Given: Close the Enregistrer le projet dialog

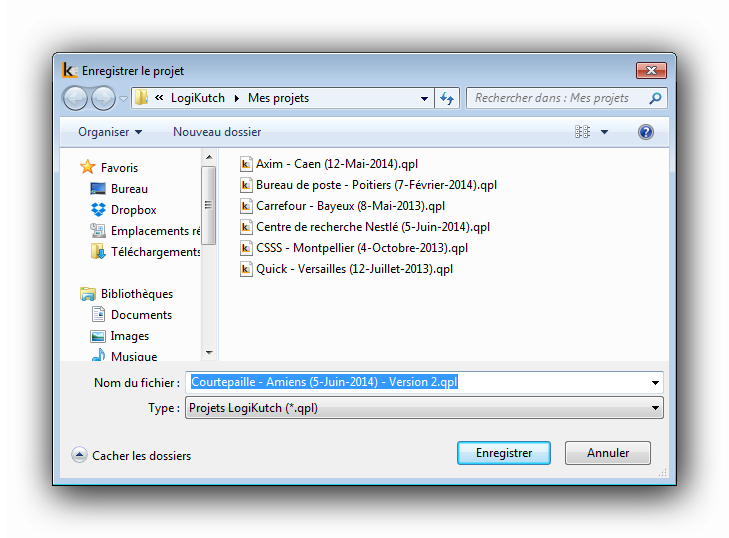Looking at the screenshot, I should [651, 71].
